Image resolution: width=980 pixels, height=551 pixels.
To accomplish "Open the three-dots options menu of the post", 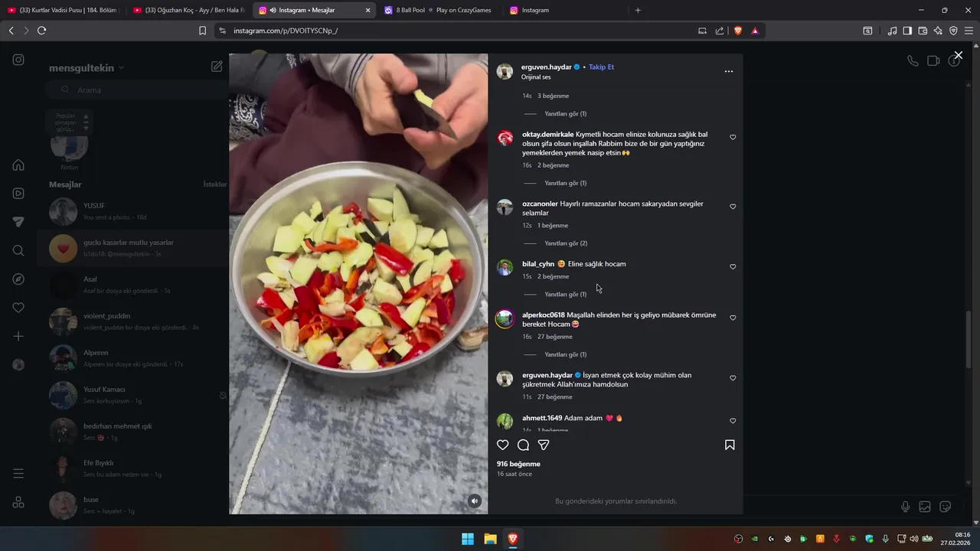I will (x=729, y=71).
